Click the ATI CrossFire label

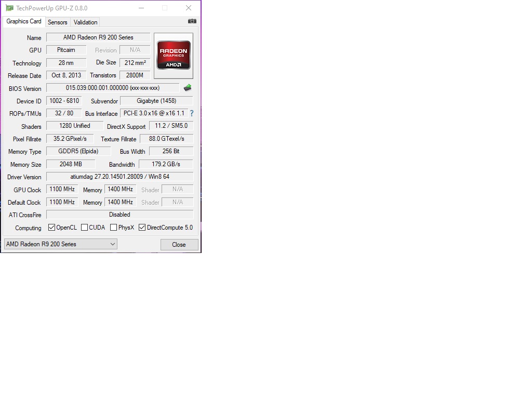tap(25, 215)
